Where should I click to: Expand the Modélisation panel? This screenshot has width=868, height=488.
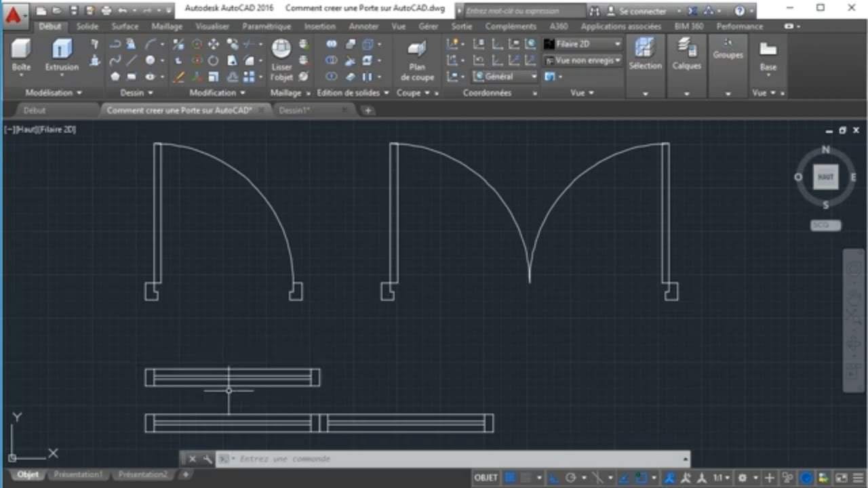[x=54, y=93]
